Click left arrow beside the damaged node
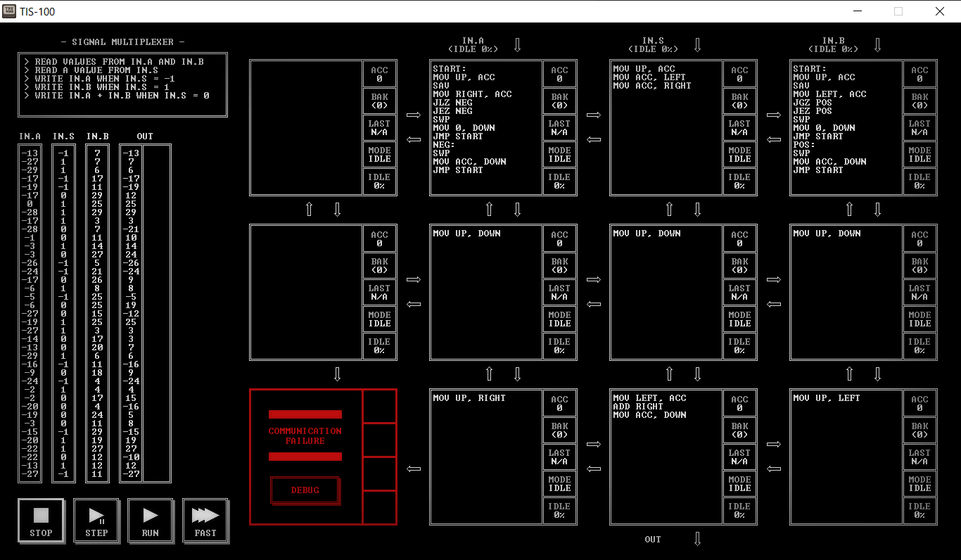This screenshot has width=961, height=560. (x=414, y=469)
